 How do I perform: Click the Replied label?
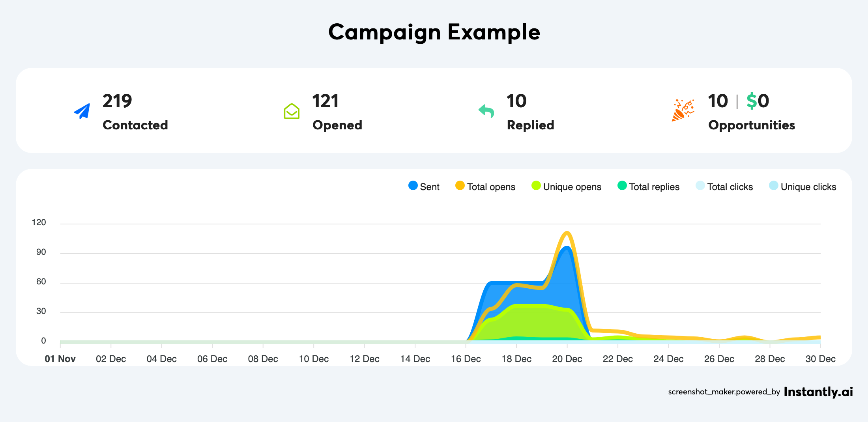[x=530, y=125]
